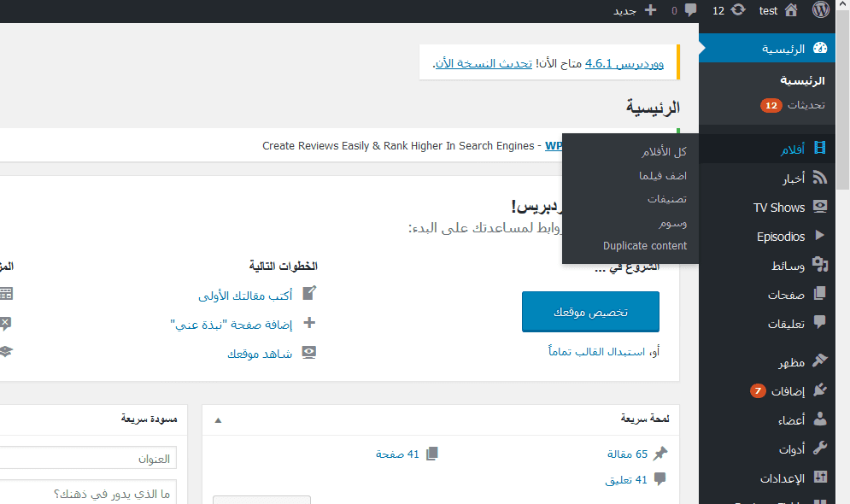Open the أدوات tools menu
850x504 pixels.
click(791, 448)
